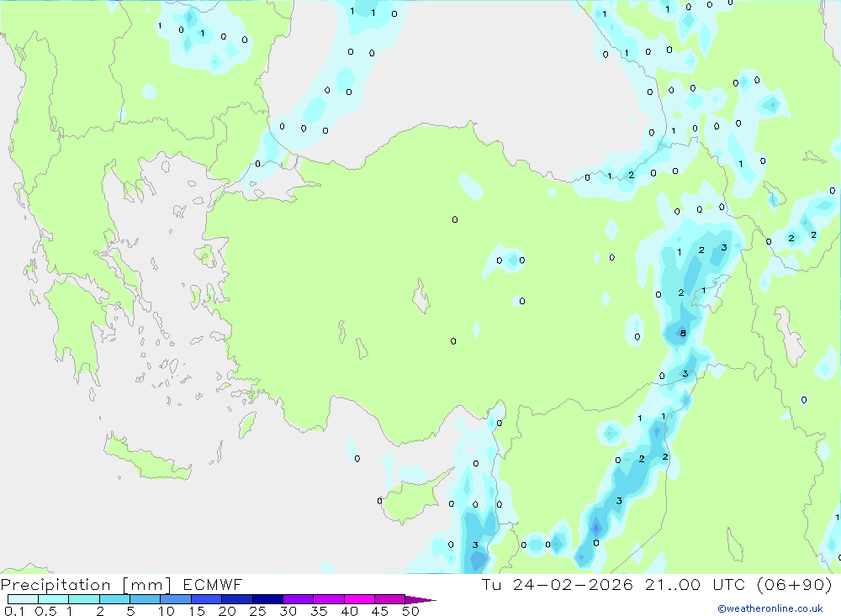Click the 0.1–0.5 mm legend color swatch
Screen dimensions: 841x616
pos(23,599)
